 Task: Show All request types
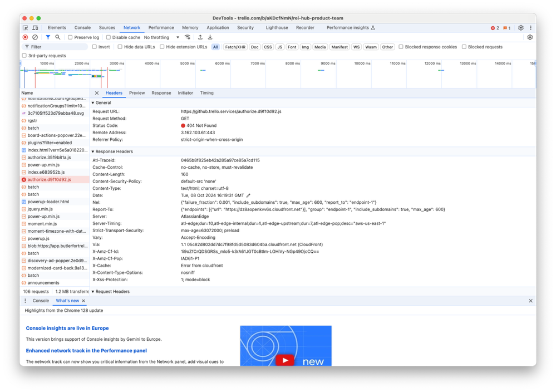click(215, 47)
